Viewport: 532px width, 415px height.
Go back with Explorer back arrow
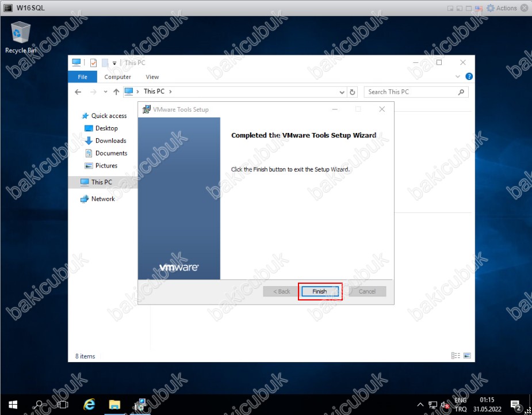tap(78, 92)
